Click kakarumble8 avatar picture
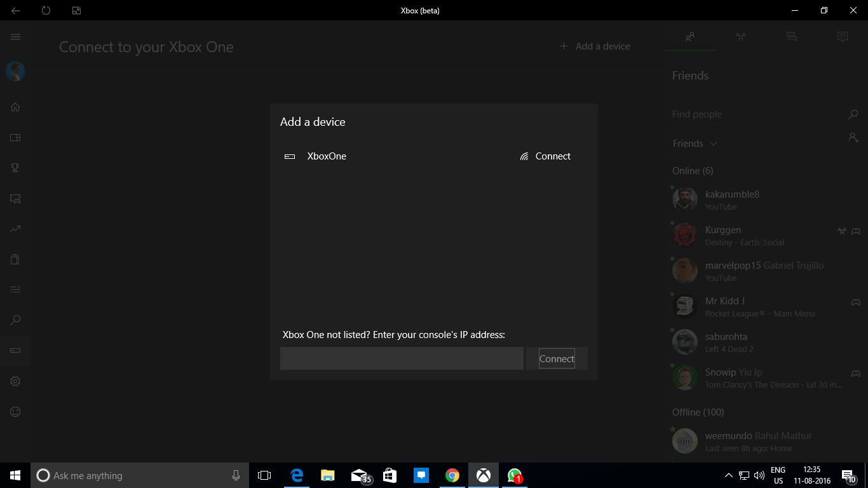 [685, 200]
